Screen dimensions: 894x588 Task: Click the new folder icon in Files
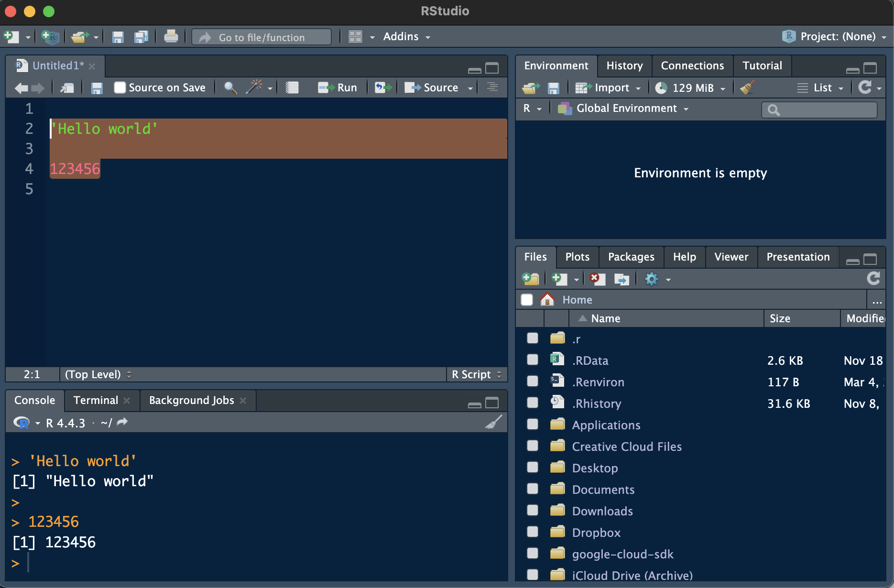(x=530, y=279)
